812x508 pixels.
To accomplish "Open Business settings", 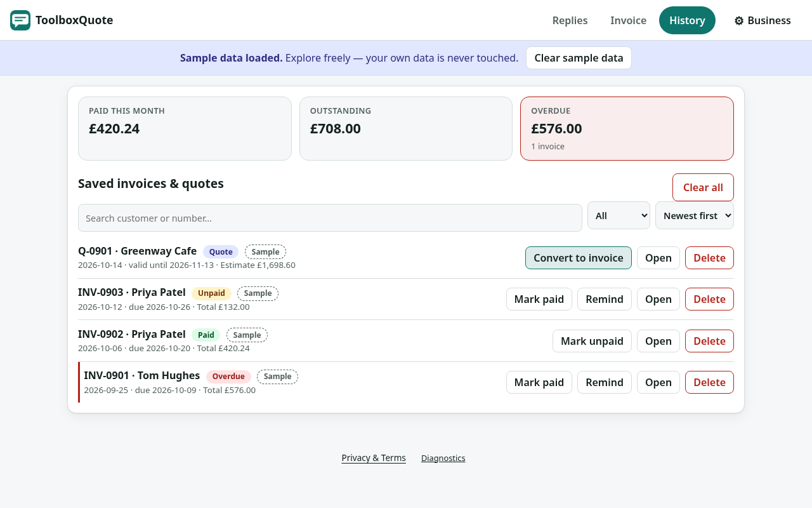I will point(763,20).
